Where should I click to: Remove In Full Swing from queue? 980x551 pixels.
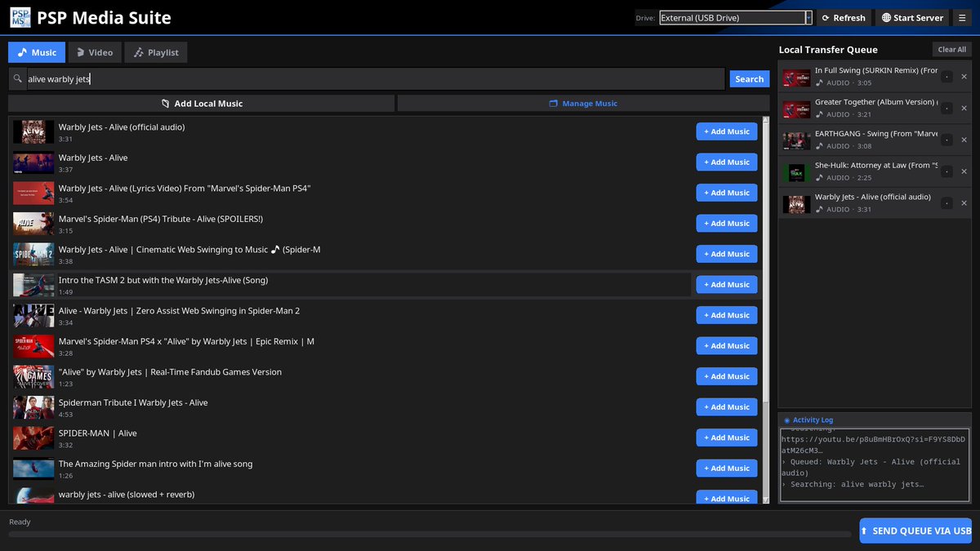[964, 77]
